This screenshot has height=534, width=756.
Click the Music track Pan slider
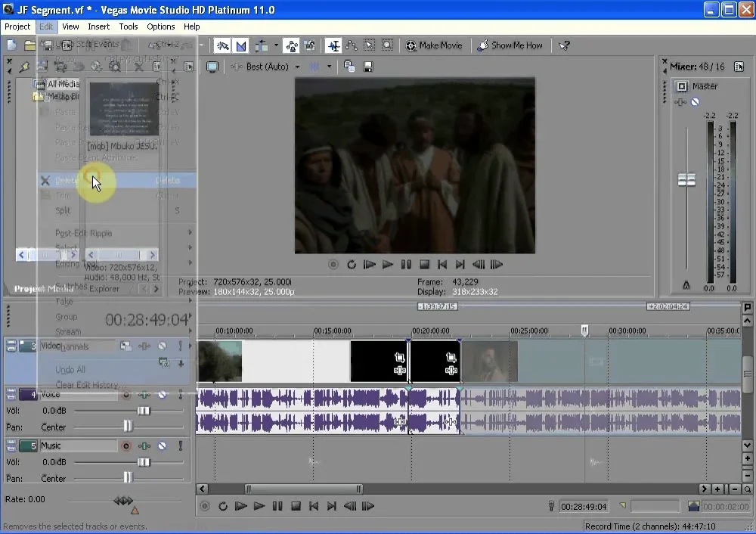[128, 478]
